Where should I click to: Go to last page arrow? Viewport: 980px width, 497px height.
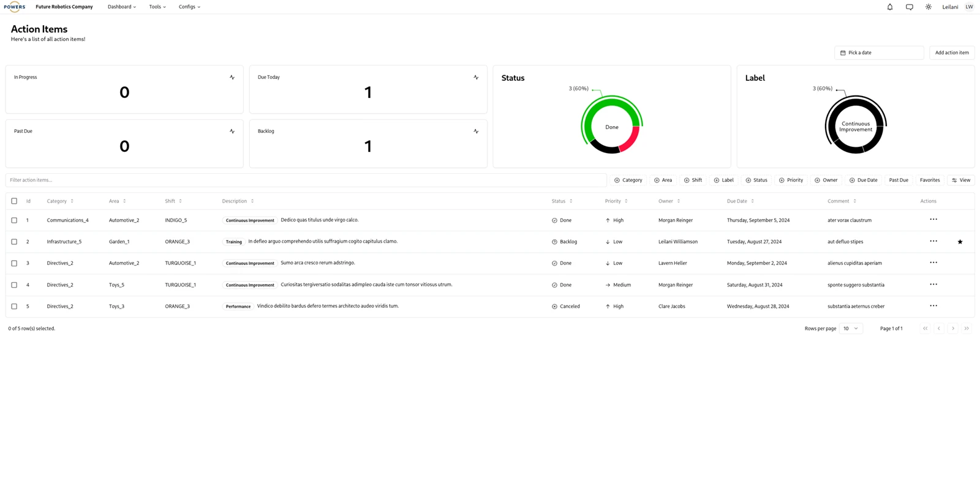point(967,329)
